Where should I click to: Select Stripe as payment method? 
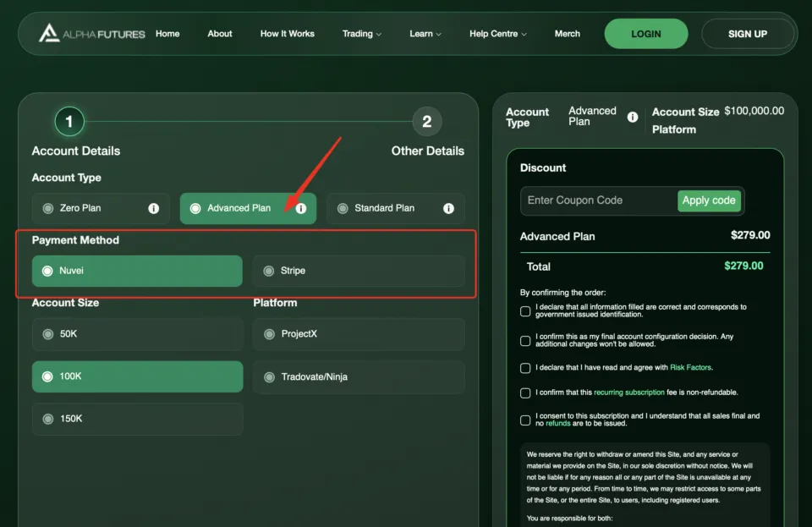point(359,271)
